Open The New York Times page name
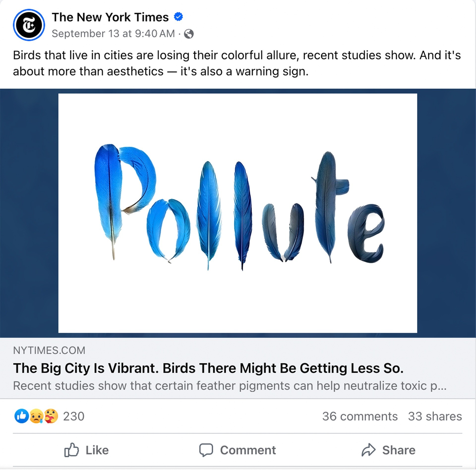Image resolution: width=476 pixels, height=470 pixels. pyautogui.click(x=110, y=17)
